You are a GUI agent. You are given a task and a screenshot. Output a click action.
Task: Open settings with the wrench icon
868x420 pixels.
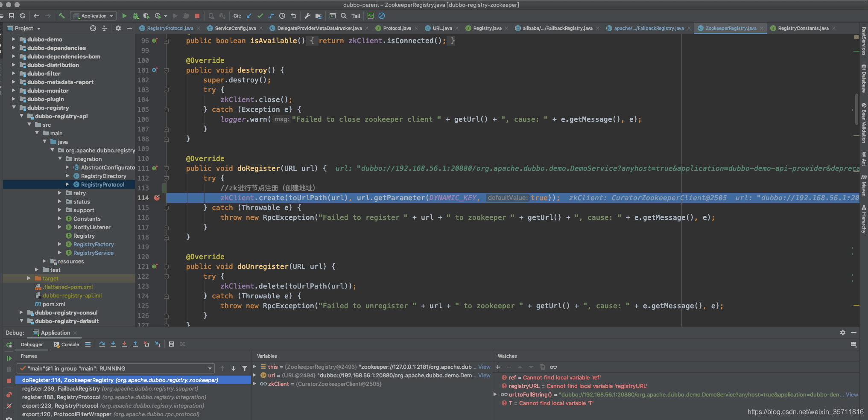point(307,16)
